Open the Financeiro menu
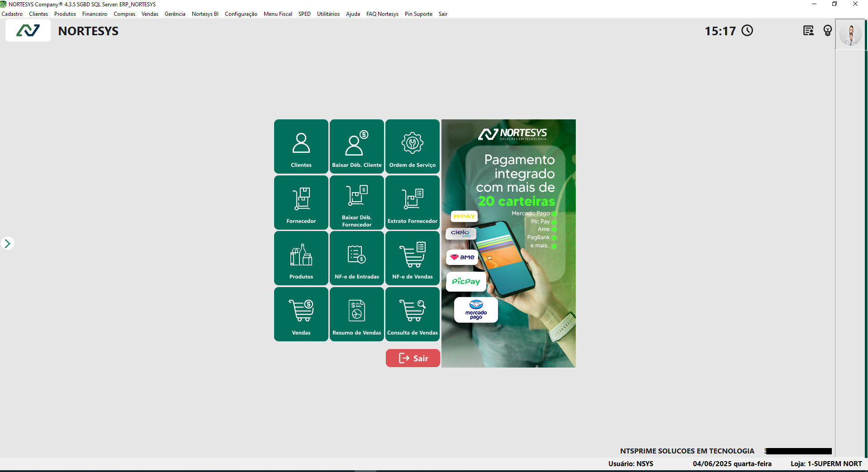 (95, 14)
